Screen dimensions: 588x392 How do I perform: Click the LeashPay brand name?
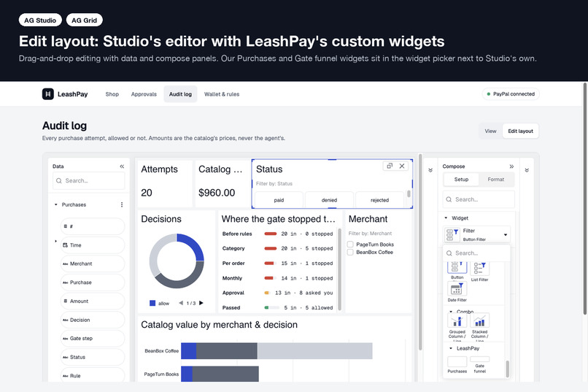tap(72, 94)
